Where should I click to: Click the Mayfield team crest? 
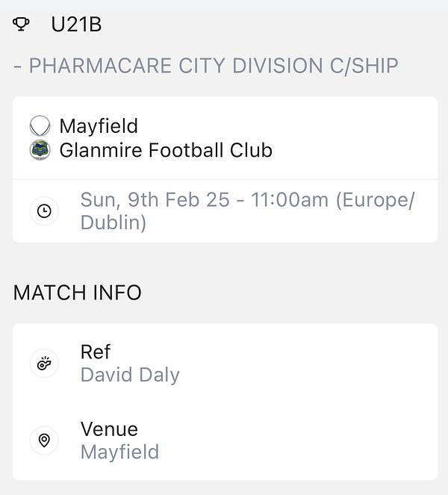click(40, 125)
